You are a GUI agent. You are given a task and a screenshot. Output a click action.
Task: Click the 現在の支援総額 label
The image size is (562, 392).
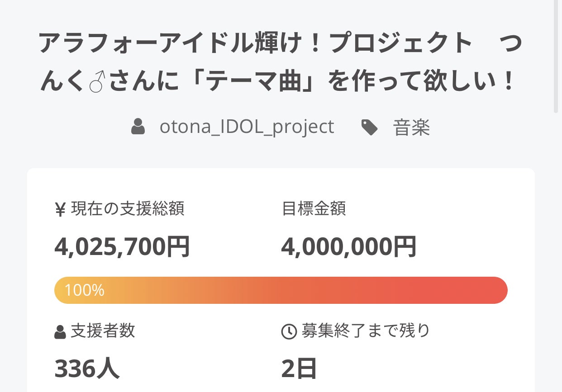[128, 209]
